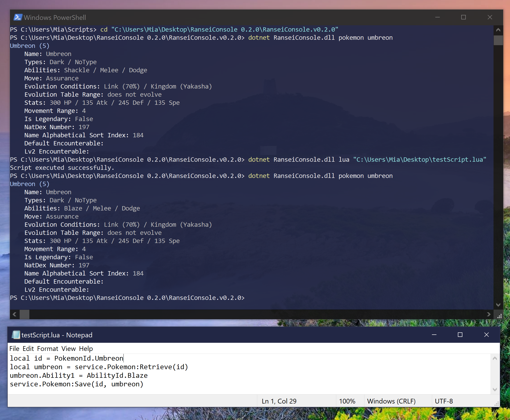Click PowerShell horizontal scrollbar right arrow
Screen dimensions: 510x420
[x=489, y=314]
